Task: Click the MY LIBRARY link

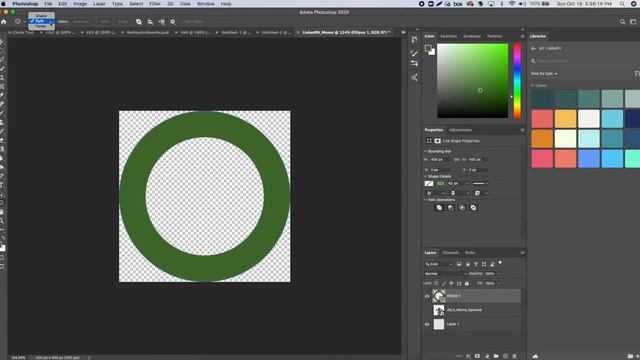Action: pos(550,49)
